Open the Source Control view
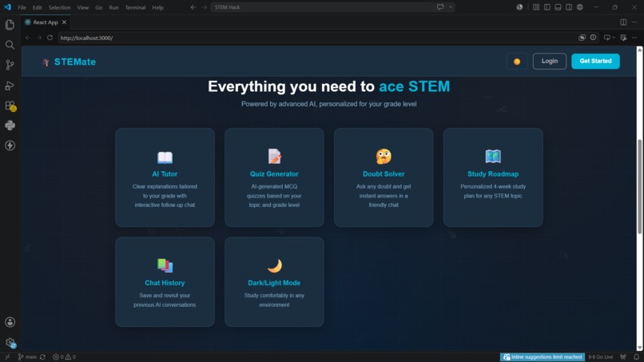The height and width of the screenshot is (362, 644). pyautogui.click(x=10, y=65)
